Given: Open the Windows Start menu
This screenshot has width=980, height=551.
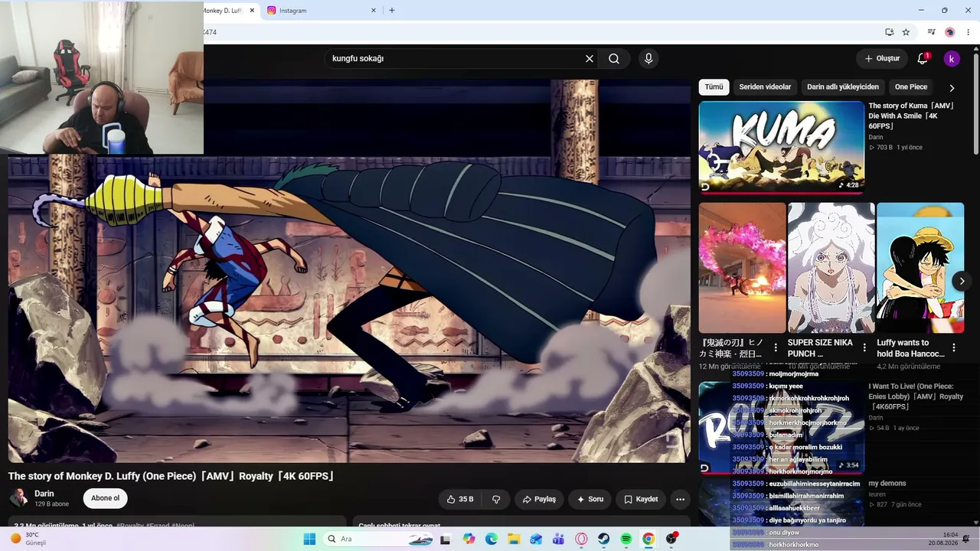Looking at the screenshot, I should [309, 539].
